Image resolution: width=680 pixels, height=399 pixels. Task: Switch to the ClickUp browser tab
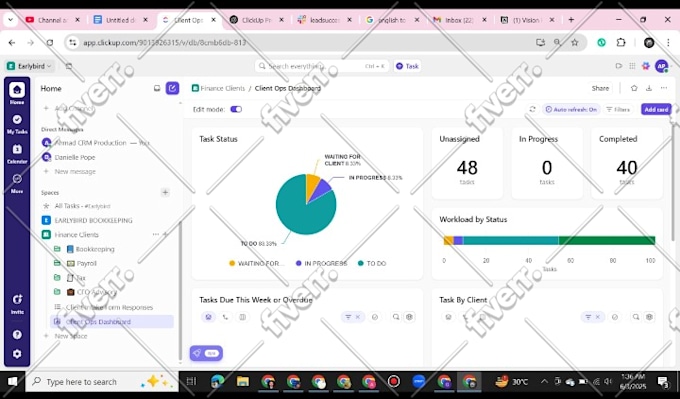point(257,20)
